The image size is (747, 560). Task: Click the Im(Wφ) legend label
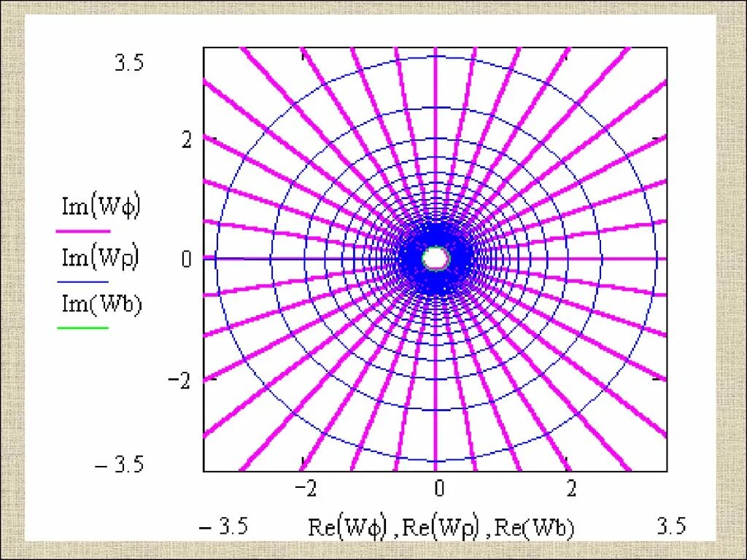pos(101,208)
